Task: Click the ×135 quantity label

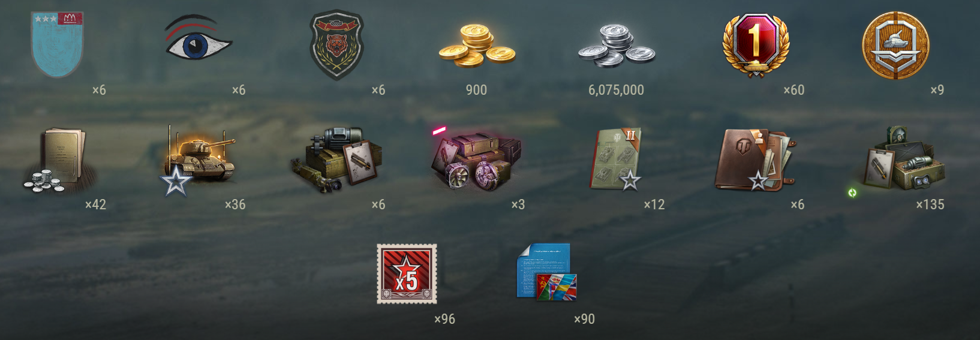Action: pos(930,204)
